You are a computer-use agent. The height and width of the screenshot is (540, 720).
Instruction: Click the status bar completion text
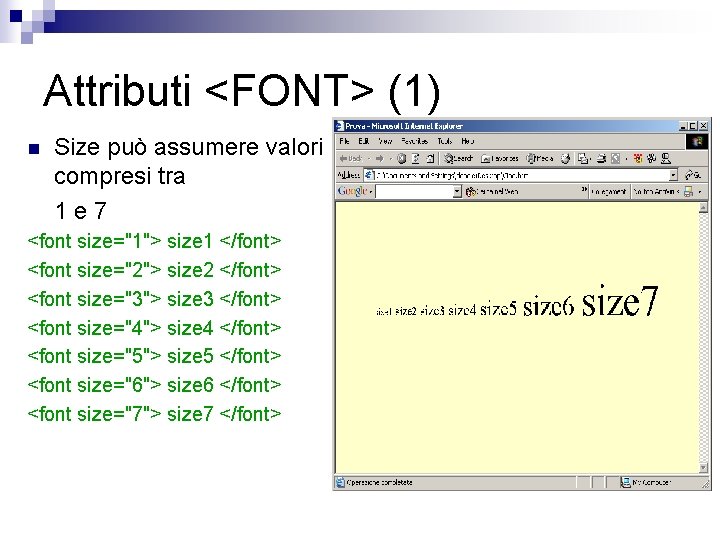coord(379,483)
